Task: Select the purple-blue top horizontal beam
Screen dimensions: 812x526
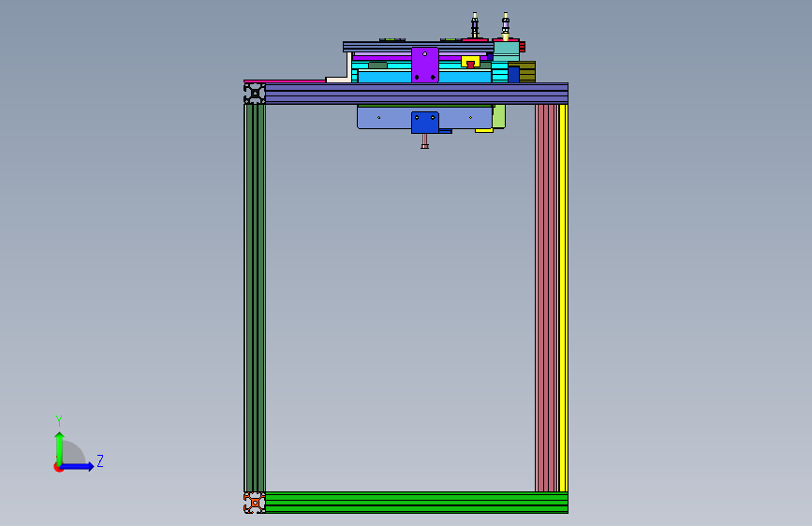Action: tap(417, 94)
